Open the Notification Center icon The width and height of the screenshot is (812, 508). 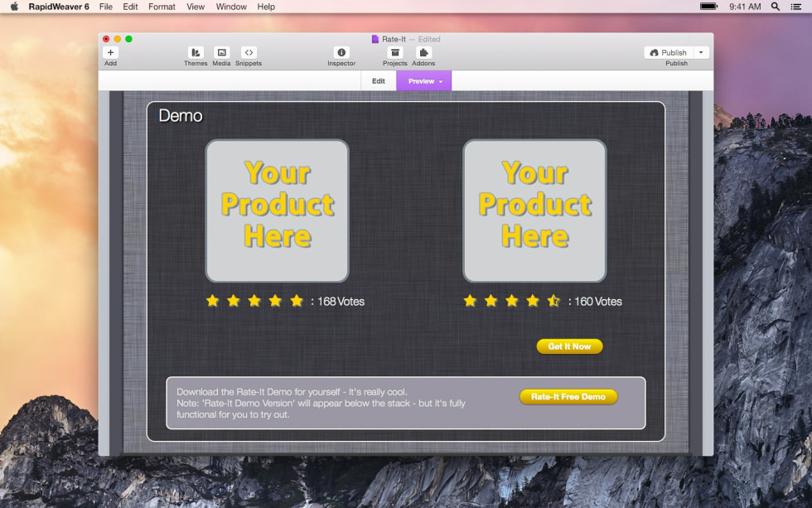click(x=796, y=7)
